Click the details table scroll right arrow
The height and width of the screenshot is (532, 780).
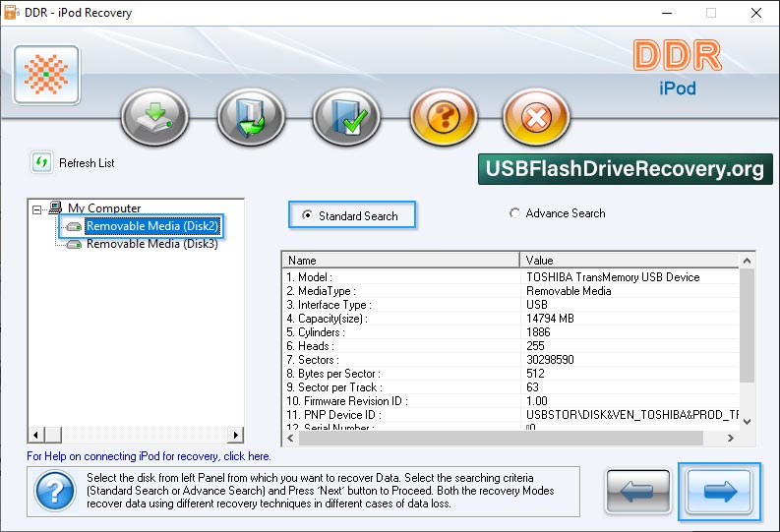tap(730, 438)
